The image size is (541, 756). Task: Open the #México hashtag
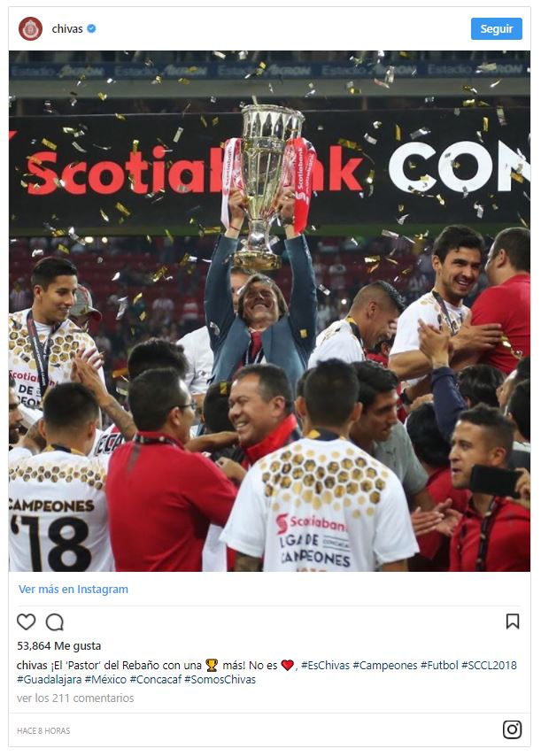coord(105,679)
